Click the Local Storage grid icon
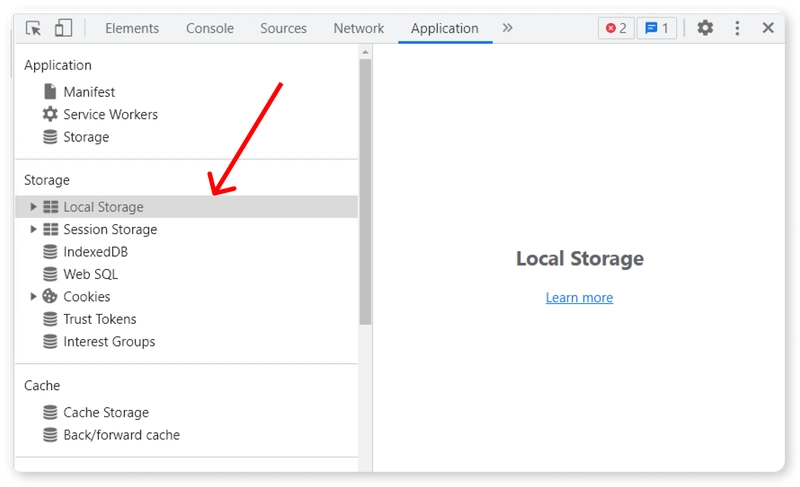The width and height of the screenshot is (800, 487). 51,207
